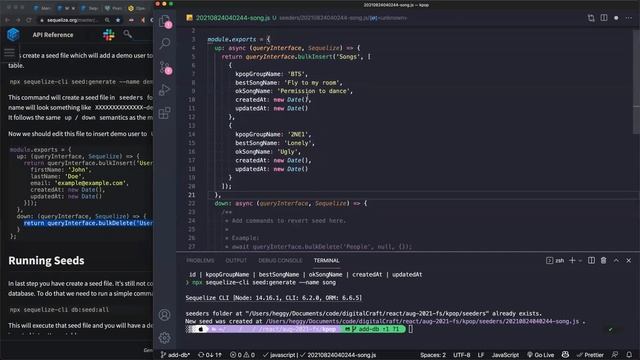
Task: Click the Slack icon on Sequelize page
Action: [x=109, y=35]
